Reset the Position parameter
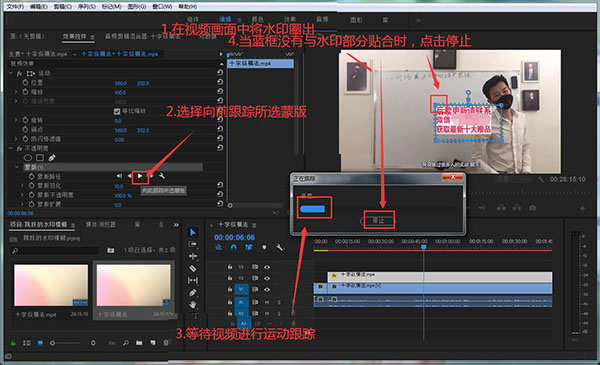 pos(220,82)
